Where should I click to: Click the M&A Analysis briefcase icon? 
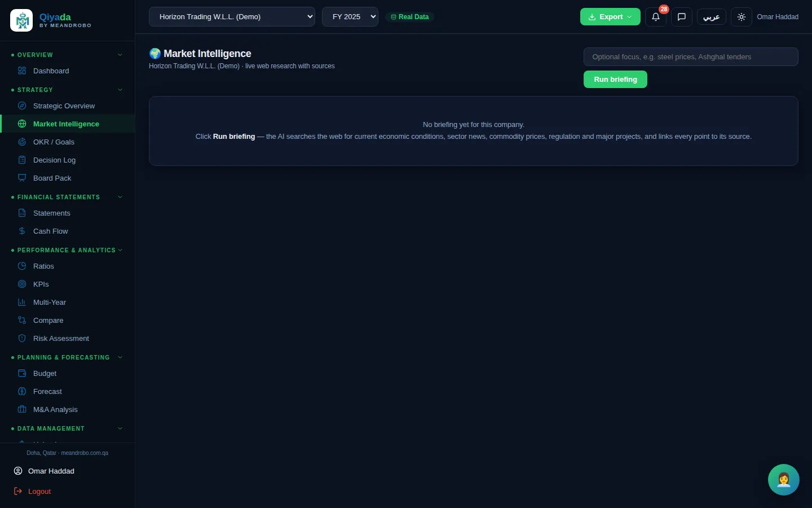tap(22, 409)
